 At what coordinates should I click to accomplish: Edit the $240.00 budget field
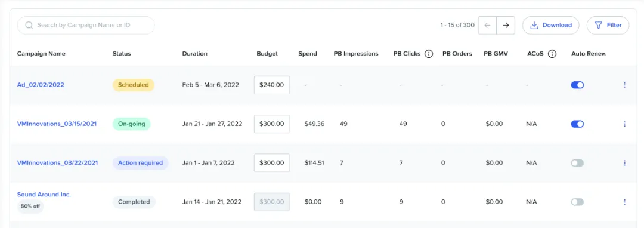click(x=272, y=85)
